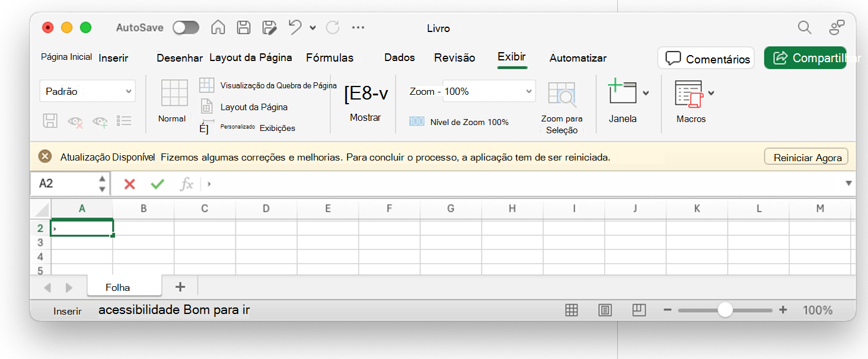Image resolution: width=868 pixels, height=359 pixels.
Task: Confirm the entry with green checkmark
Action: [157, 184]
